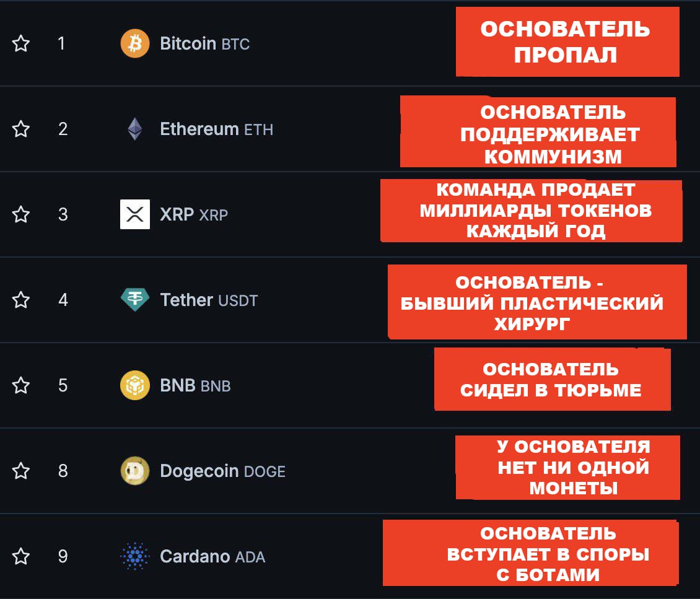Click the red label beside Tether

[x=536, y=302]
